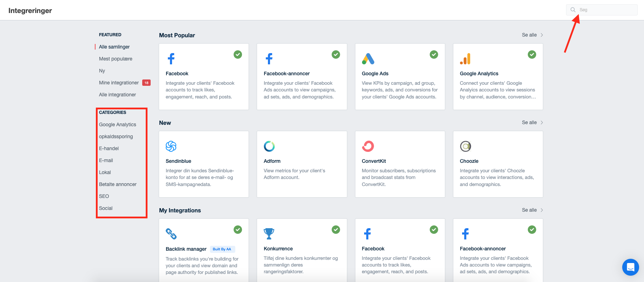Click the Konkurrence trophy icon

[x=269, y=234]
